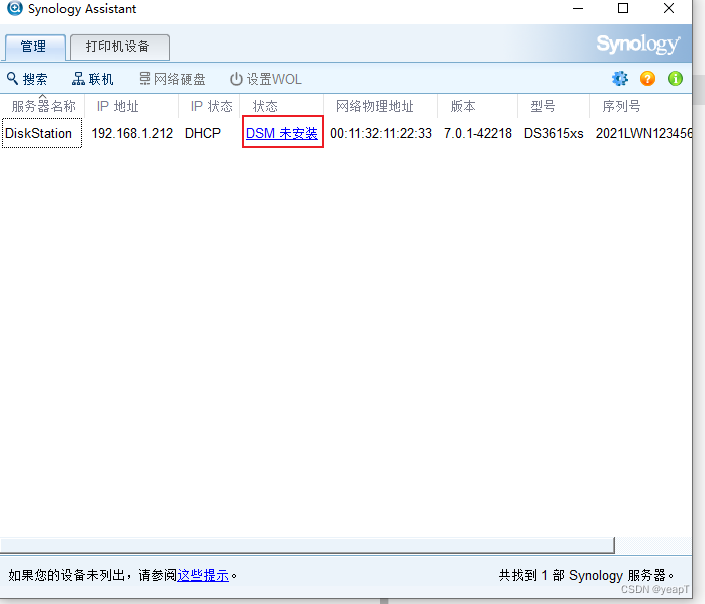Select the DiskStation server row
This screenshot has height=604, width=705.
click(x=346, y=133)
